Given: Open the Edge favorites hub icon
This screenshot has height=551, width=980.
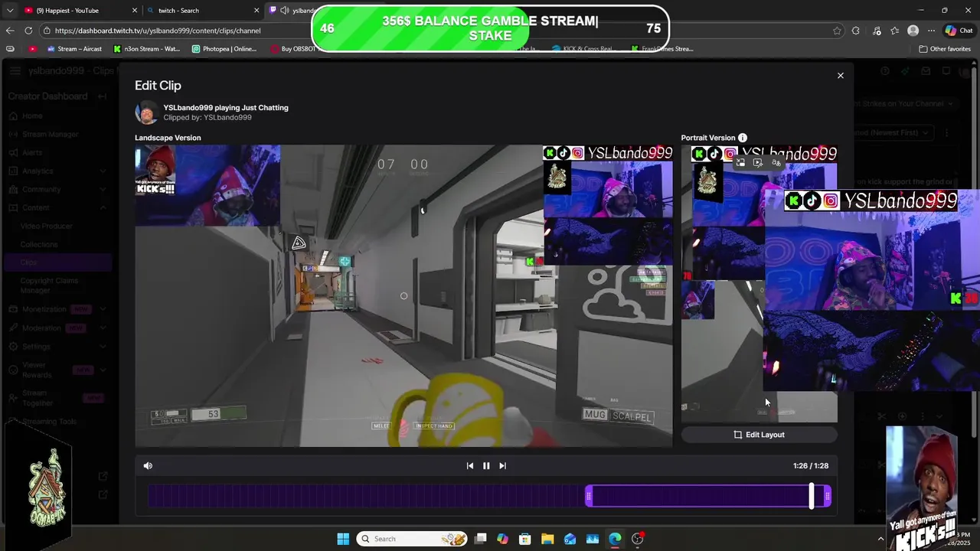Looking at the screenshot, I should [x=894, y=31].
